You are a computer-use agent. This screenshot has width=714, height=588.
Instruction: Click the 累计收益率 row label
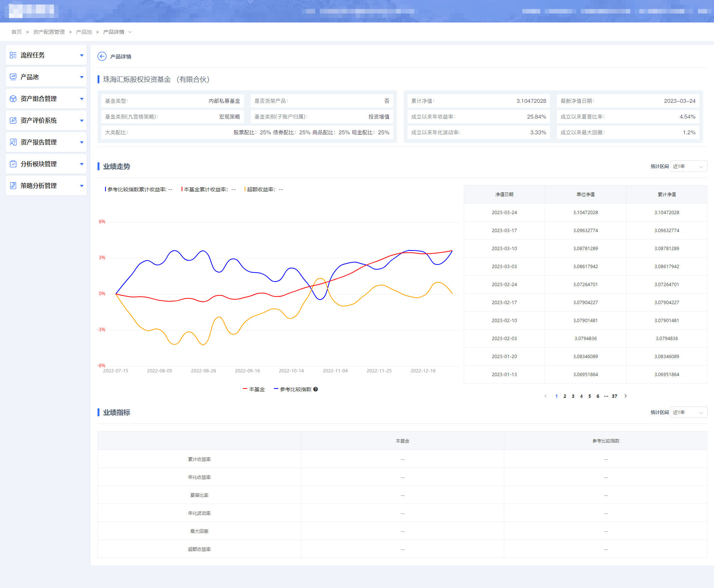tap(199, 459)
